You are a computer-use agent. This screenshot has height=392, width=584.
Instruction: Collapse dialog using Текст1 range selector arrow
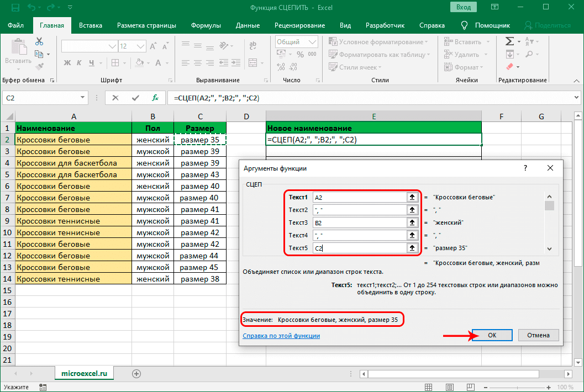coord(412,197)
